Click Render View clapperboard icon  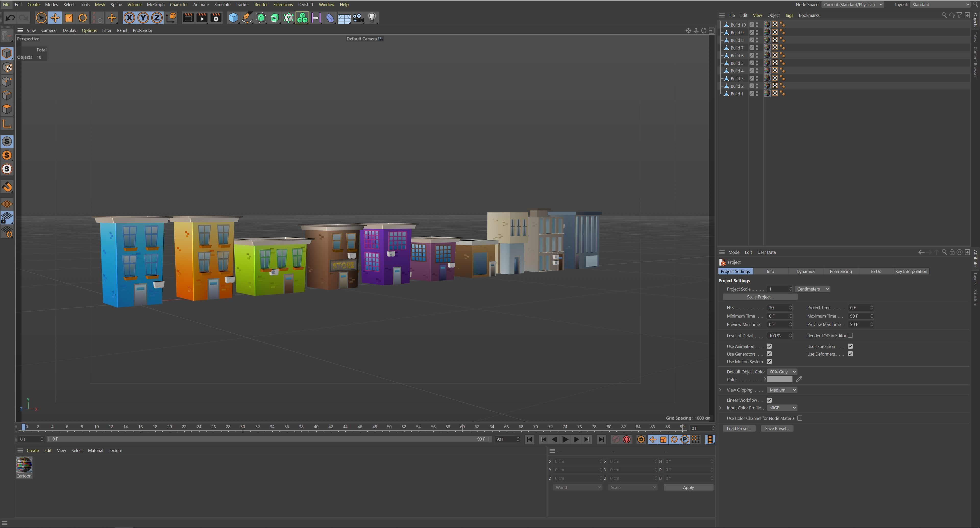[x=188, y=18]
